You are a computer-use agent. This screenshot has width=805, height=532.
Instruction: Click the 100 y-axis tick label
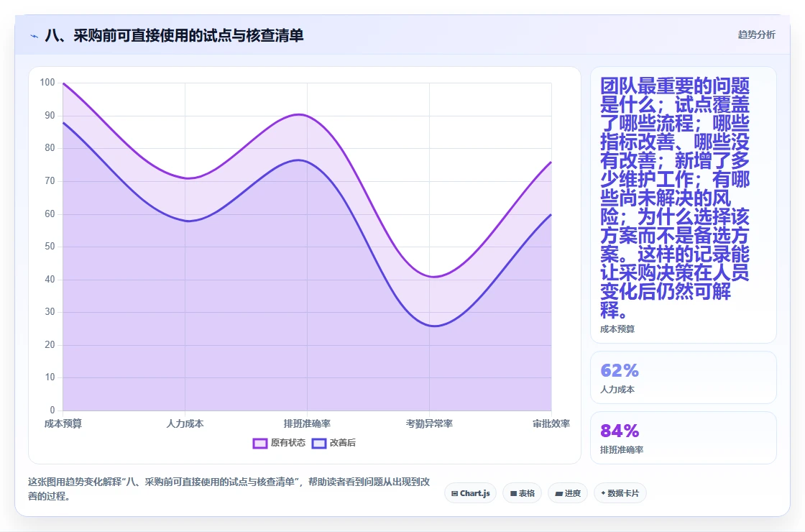(x=47, y=82)
